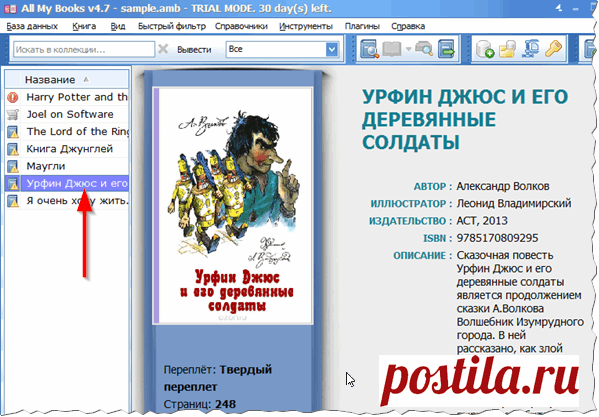
Task: Open the 'Все' filter dropdown
Action: [332, 49]
